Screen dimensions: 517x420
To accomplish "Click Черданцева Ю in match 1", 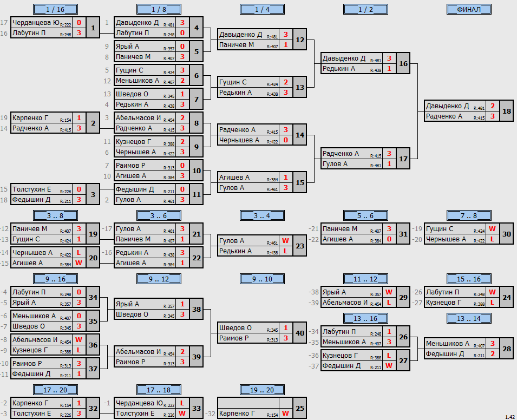I will (x=36, y=22).
